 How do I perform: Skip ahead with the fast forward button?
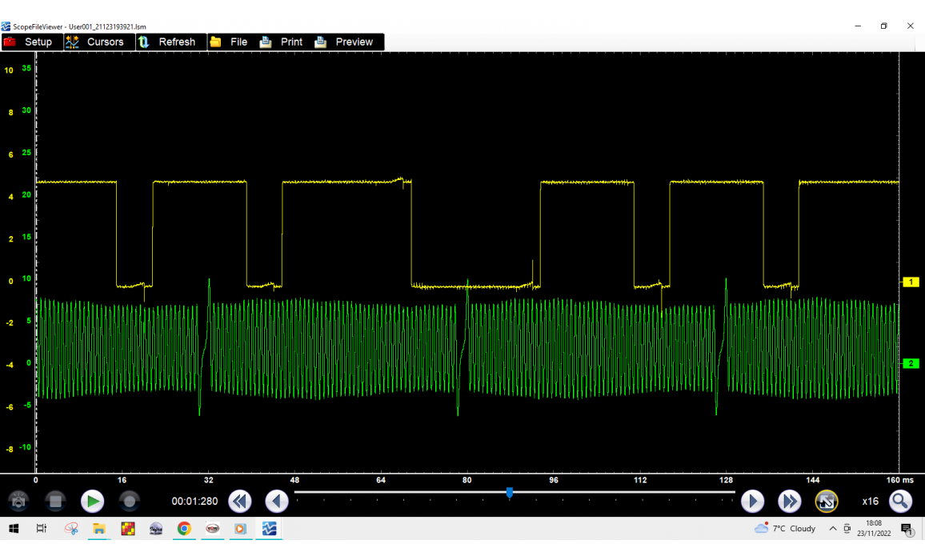(790, 502)
